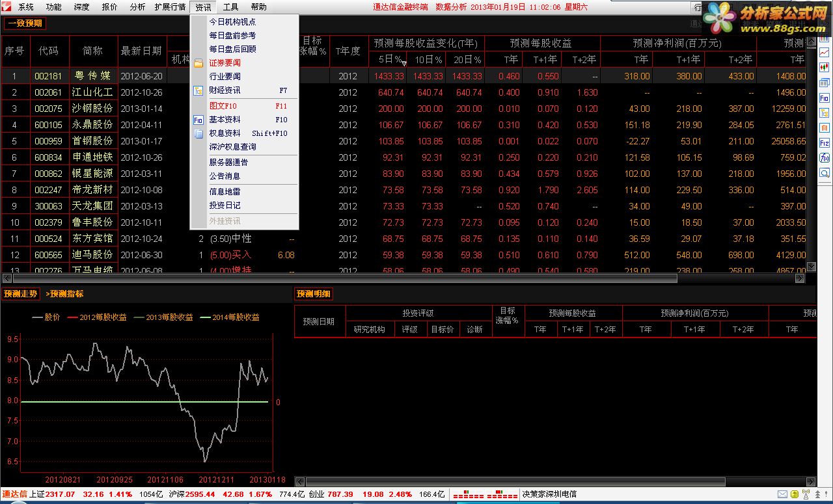Click the T年度 column header

[x=348, y=51]
